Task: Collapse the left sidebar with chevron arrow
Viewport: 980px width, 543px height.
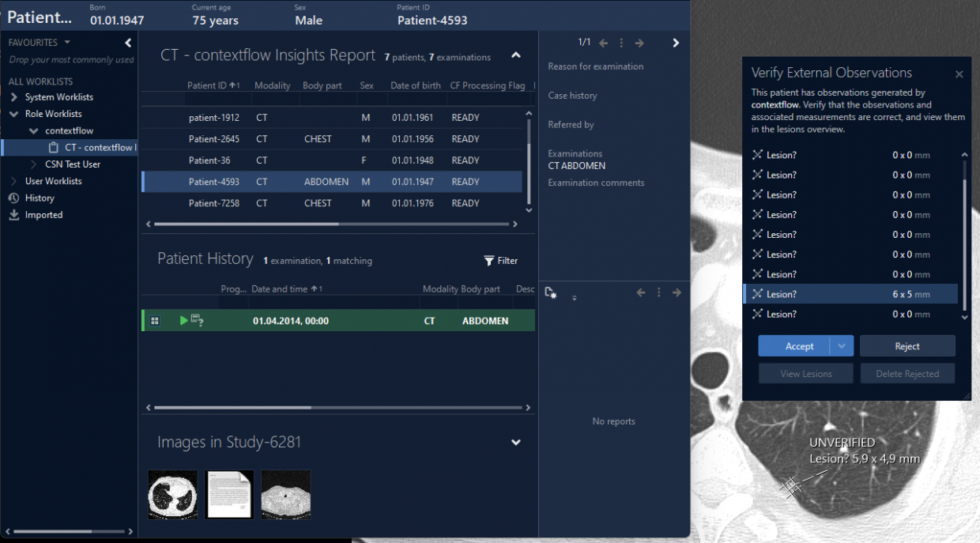Action: pyautogui.click(x=128, y=43)
